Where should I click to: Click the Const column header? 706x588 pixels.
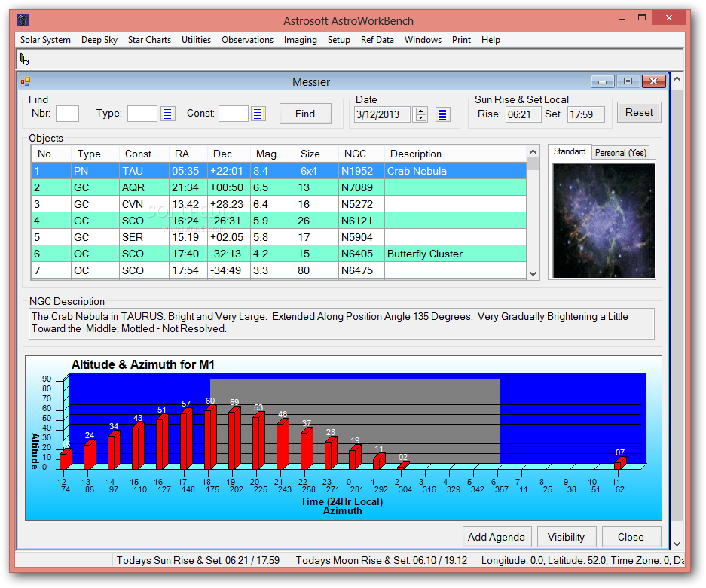pyautogui.click(x=144, y=154)
